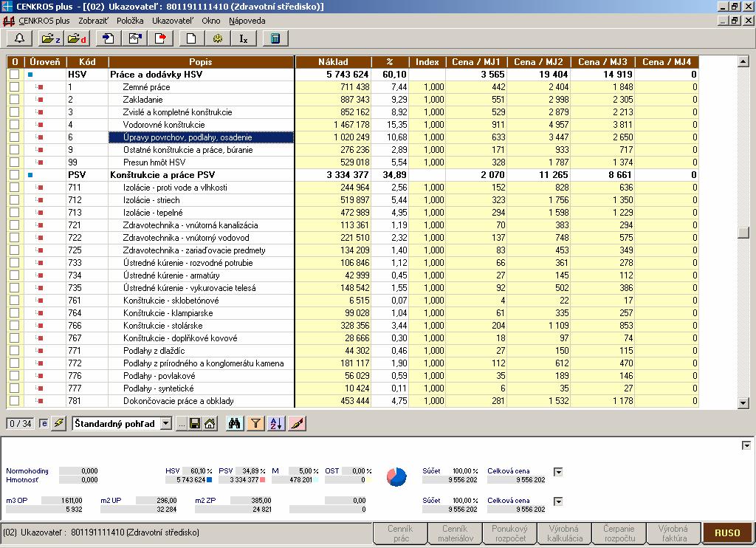
Task: Open the Okno menu
Action: 210,21
